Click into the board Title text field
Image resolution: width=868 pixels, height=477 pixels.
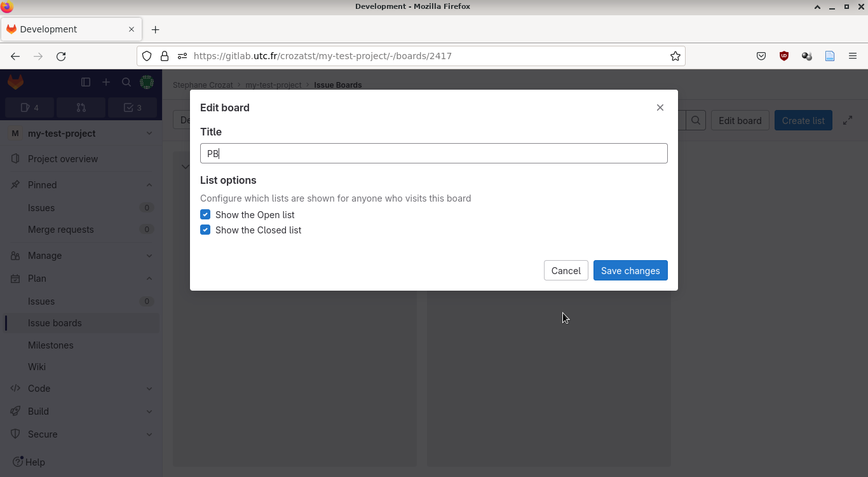(433, 153)
